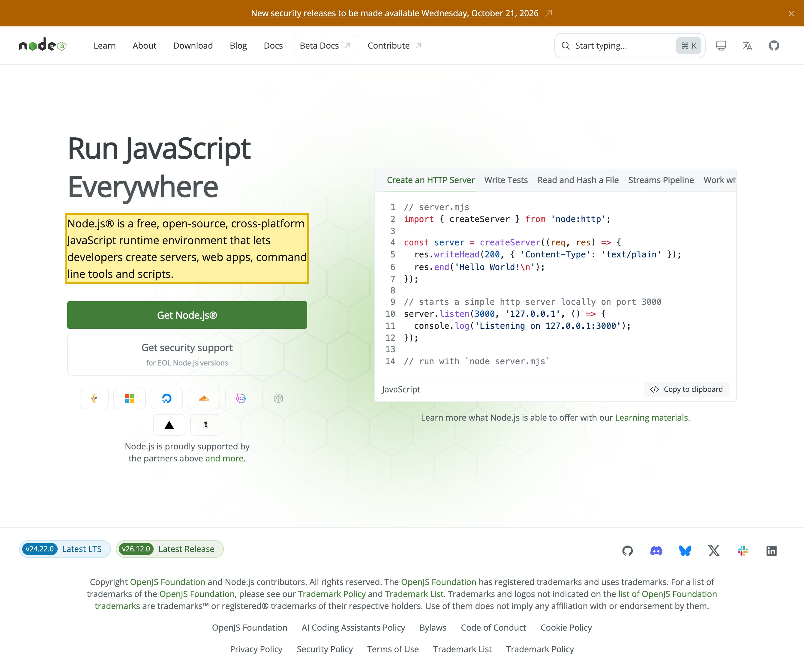The height and width of the screenshot is (672, 804).
Task: Open the security releases announcement link
Action: tap(395, 13)
